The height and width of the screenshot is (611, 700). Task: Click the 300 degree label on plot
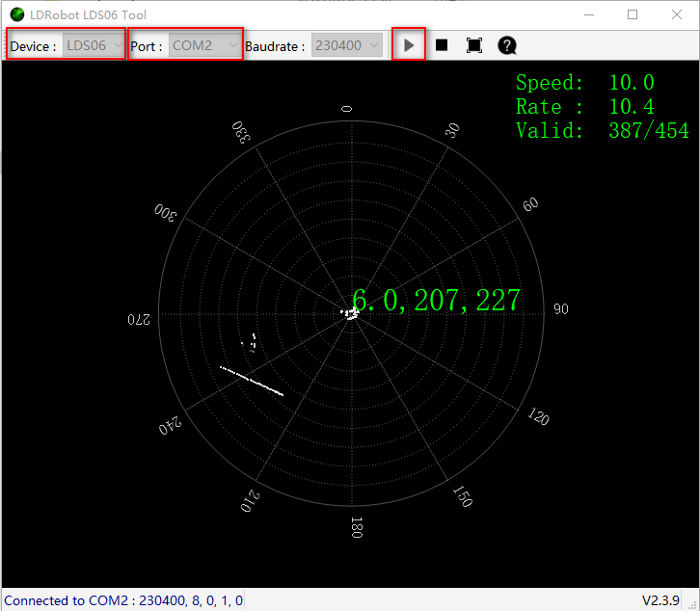165,213
